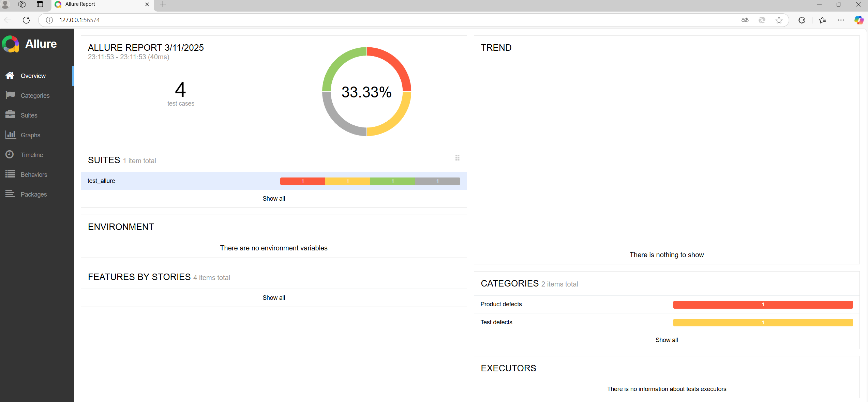Click the Packages sidebar icon
The image size is (868, 402).
(x=10, y=194)
